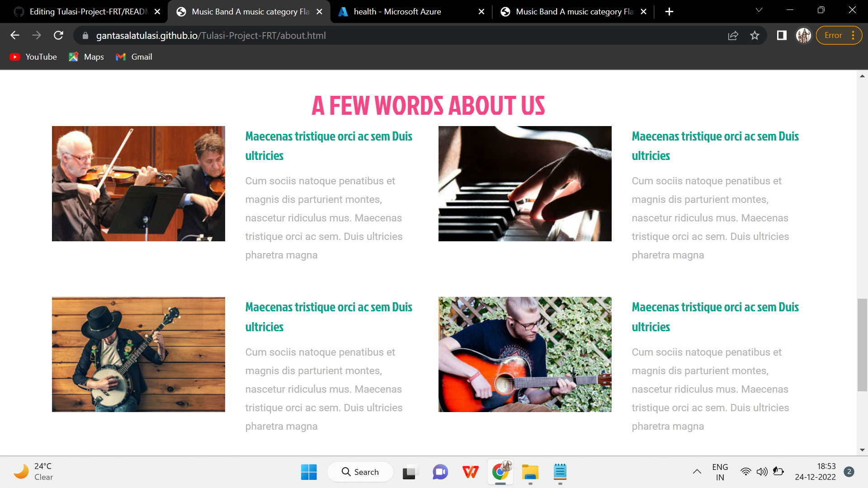Open the clock showing 18:53
868x488 pixels.
(x=815, y=472)
